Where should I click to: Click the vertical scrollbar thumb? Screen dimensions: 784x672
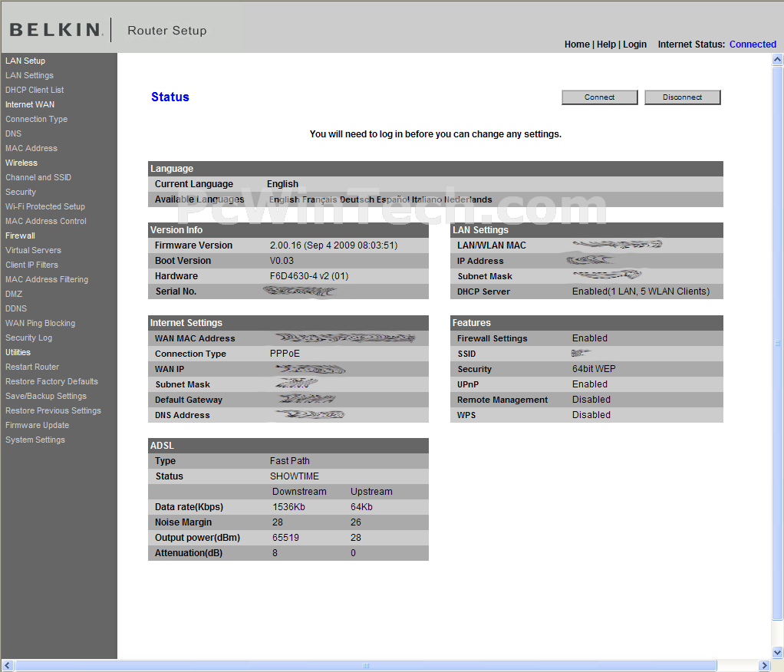778,343
